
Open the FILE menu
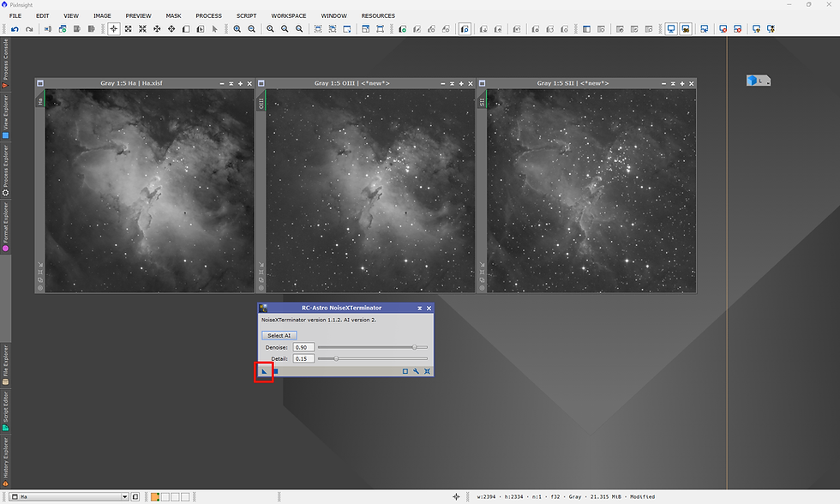point(15,16)
